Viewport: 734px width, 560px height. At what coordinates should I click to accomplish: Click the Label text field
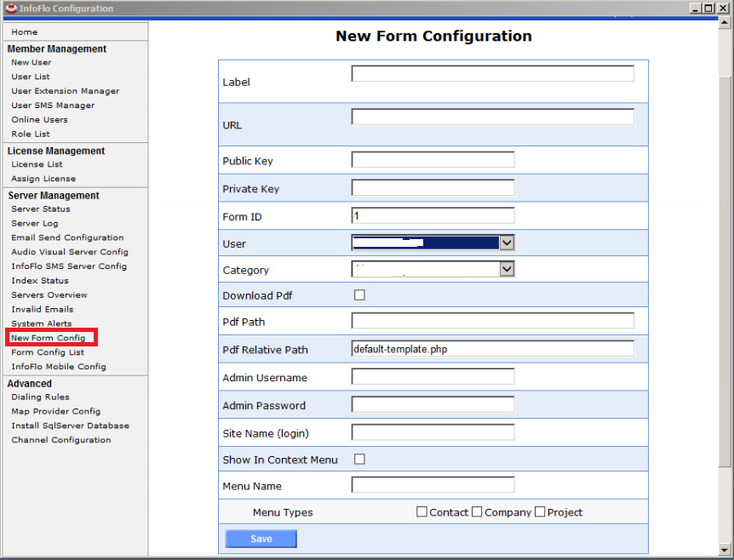[x=492, y=74]
